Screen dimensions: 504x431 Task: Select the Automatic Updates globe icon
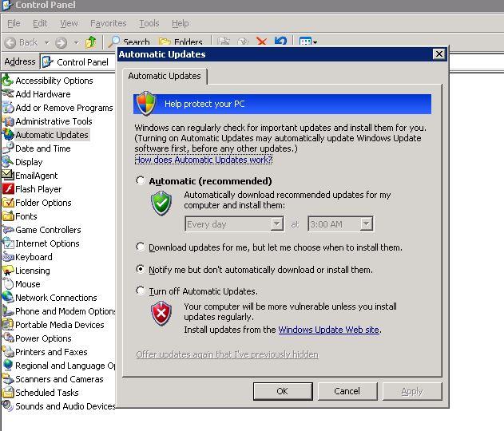click(x=7, y=135)
